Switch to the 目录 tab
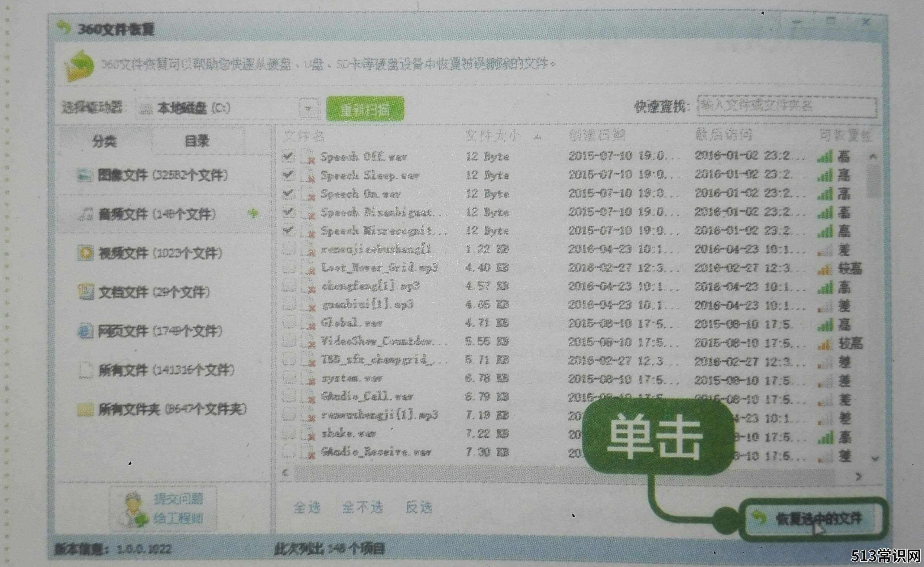 coord(197,141)
